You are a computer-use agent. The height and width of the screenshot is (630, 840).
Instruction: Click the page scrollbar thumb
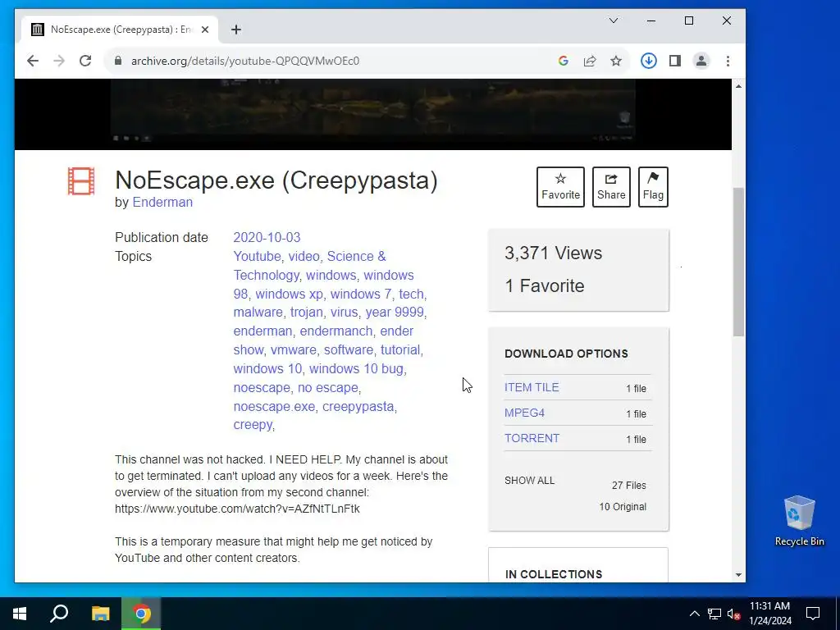pos(739,262)
